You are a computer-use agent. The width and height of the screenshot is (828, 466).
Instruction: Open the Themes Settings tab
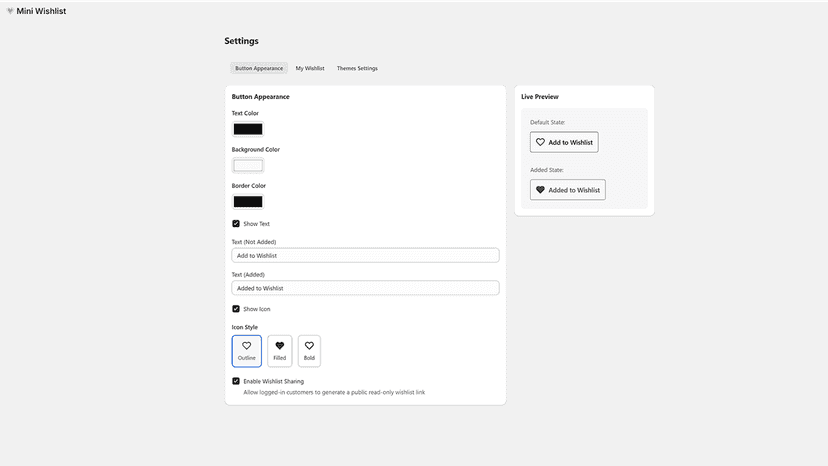(x=357, y=68)
